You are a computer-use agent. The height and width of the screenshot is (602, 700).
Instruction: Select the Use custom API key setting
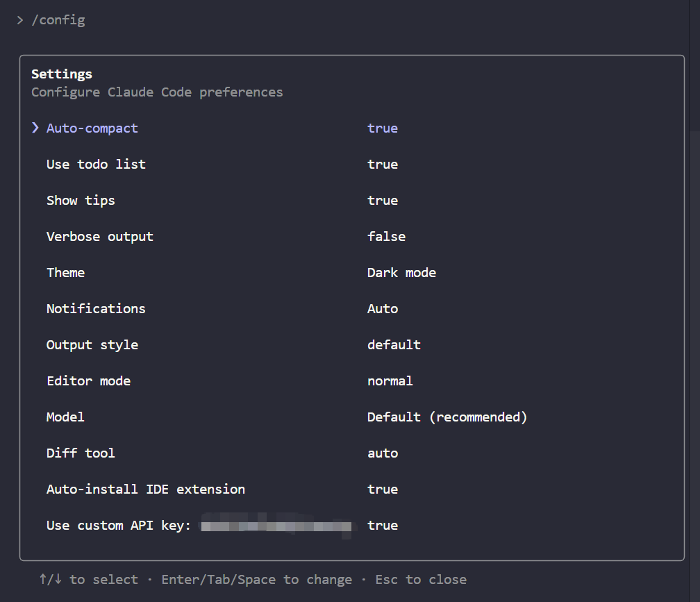(x=118, y=526)
